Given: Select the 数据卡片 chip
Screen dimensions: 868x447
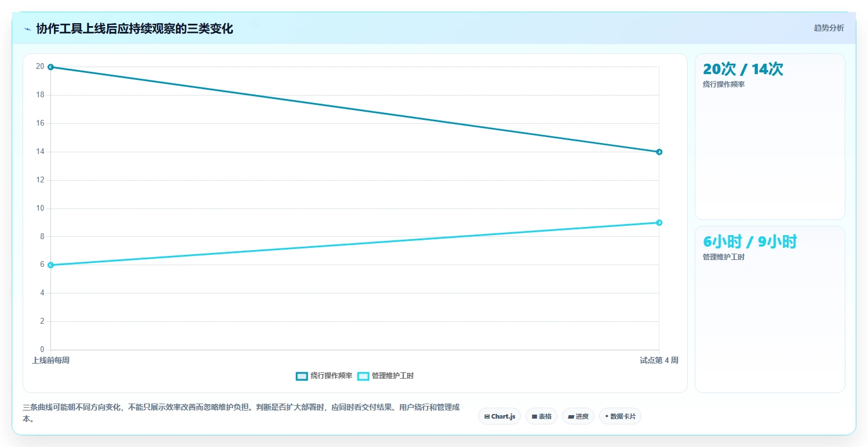Looking at the screenshot, I should point(620,416).
